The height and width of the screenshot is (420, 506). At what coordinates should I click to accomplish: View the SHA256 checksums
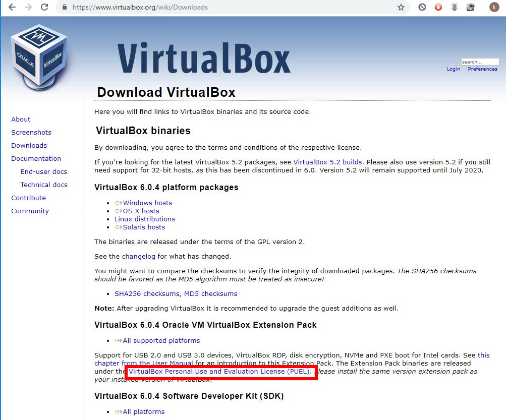[x=147, y=294]
